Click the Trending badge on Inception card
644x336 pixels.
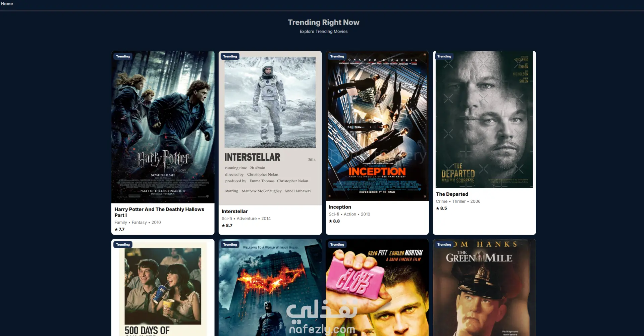pyautogui.click(x=337, y=56)
